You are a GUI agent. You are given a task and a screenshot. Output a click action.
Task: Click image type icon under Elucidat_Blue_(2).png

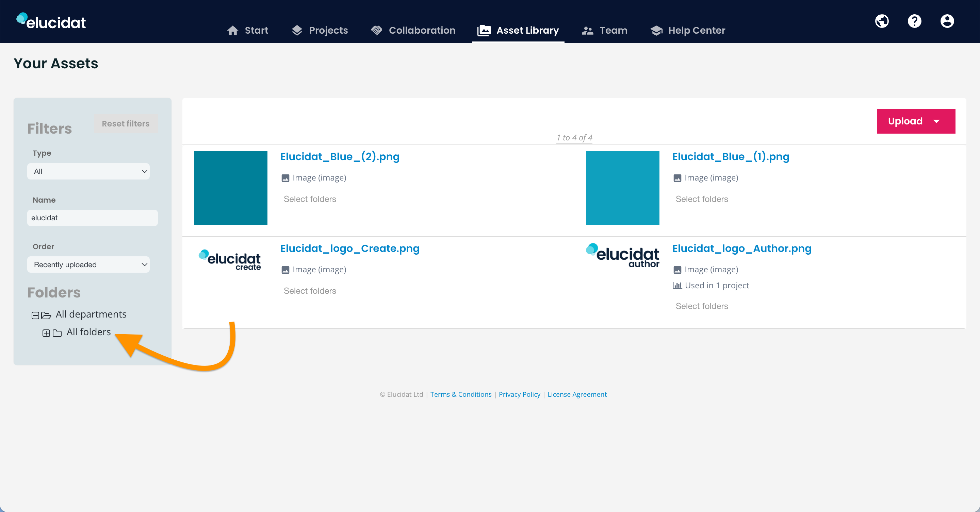285,178
